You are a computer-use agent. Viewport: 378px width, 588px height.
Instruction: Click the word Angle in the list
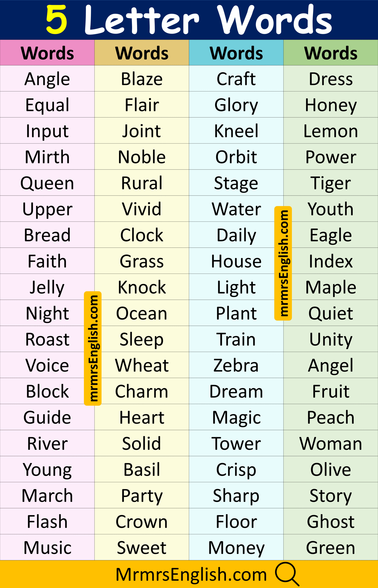tap(47, 79)
